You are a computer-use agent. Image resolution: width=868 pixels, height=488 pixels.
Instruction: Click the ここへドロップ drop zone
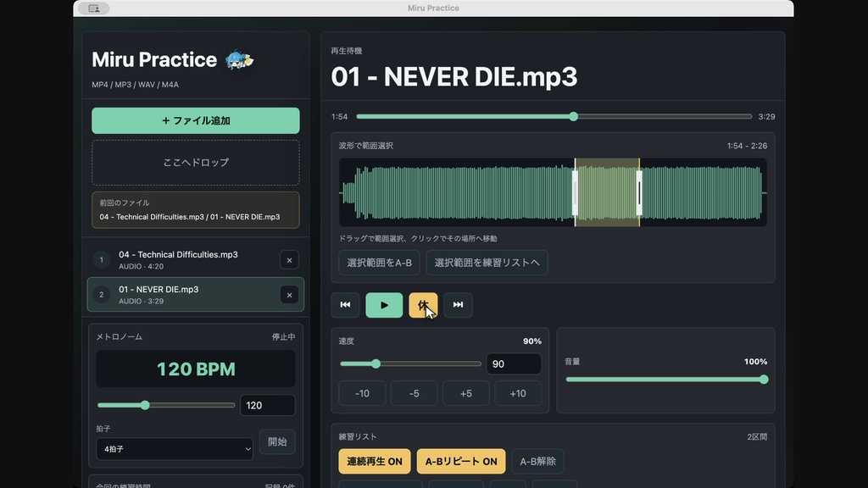196,163
